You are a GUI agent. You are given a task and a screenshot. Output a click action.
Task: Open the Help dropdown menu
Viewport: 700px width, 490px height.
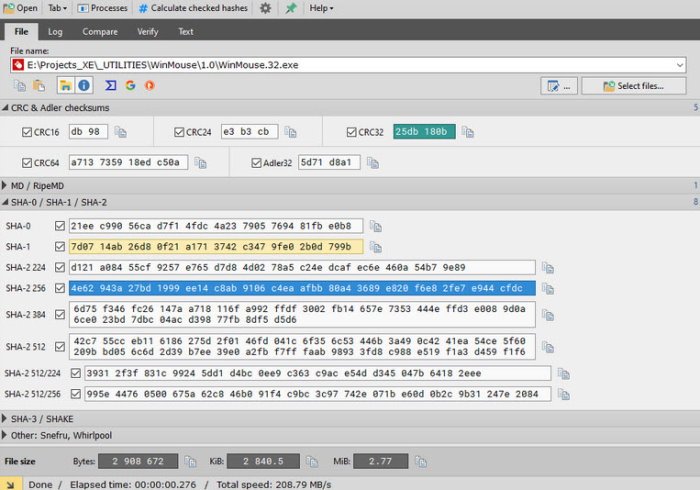point(321,8)
